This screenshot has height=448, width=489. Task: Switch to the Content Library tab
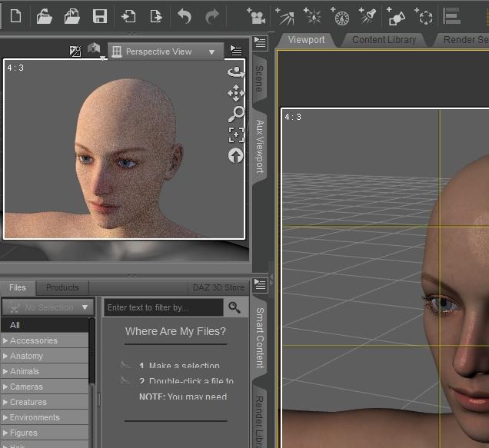pyautogui.click(x=384, y=40)
